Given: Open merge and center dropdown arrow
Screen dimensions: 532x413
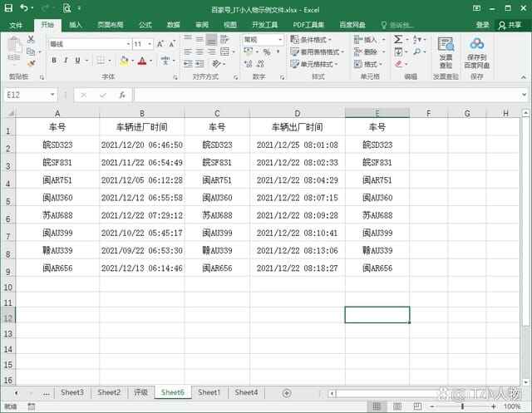Looking at the screenshot, I should coord(234,52).
